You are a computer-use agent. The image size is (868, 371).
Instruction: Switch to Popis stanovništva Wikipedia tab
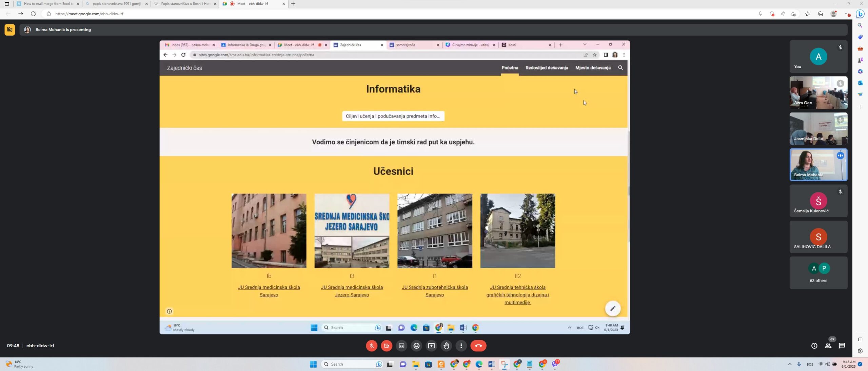point(185,4)
